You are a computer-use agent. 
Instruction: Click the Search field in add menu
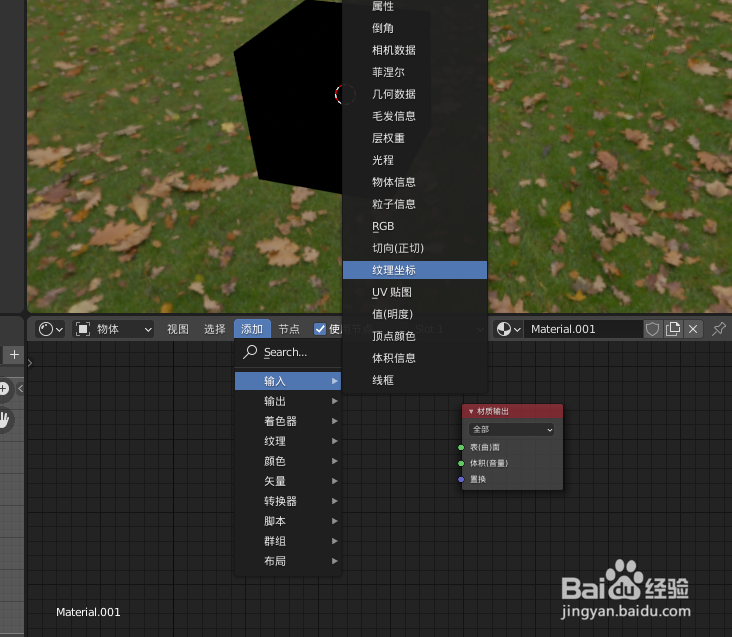[x=289, y=352]
